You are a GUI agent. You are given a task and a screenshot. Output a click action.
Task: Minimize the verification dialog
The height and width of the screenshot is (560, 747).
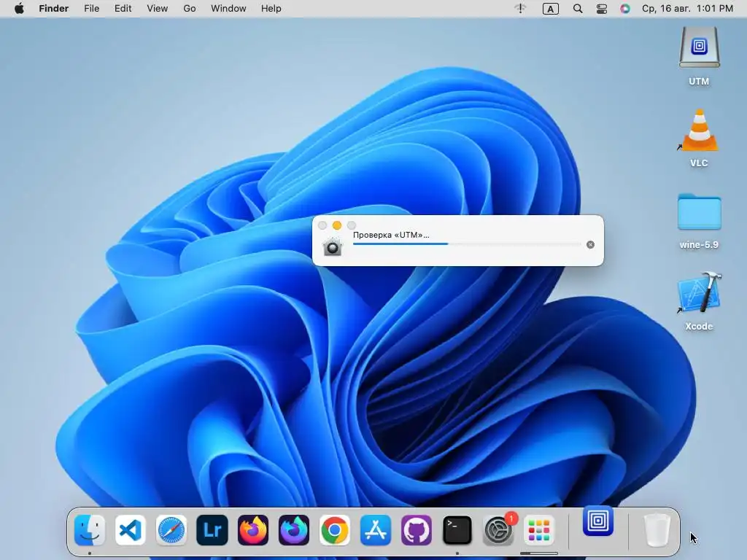(x=337, y=225)
